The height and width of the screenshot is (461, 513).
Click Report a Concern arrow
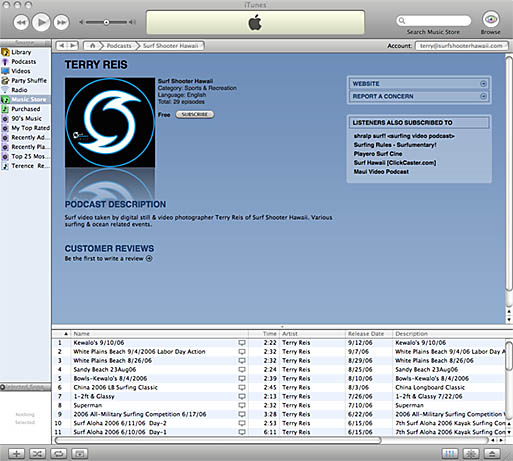click(483, 96)
